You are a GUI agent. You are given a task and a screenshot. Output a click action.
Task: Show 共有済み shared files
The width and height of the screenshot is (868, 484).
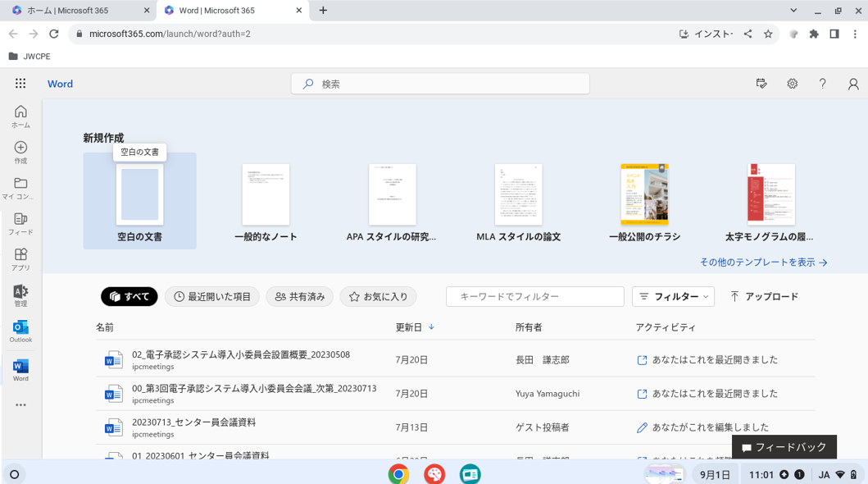(299, 297)
